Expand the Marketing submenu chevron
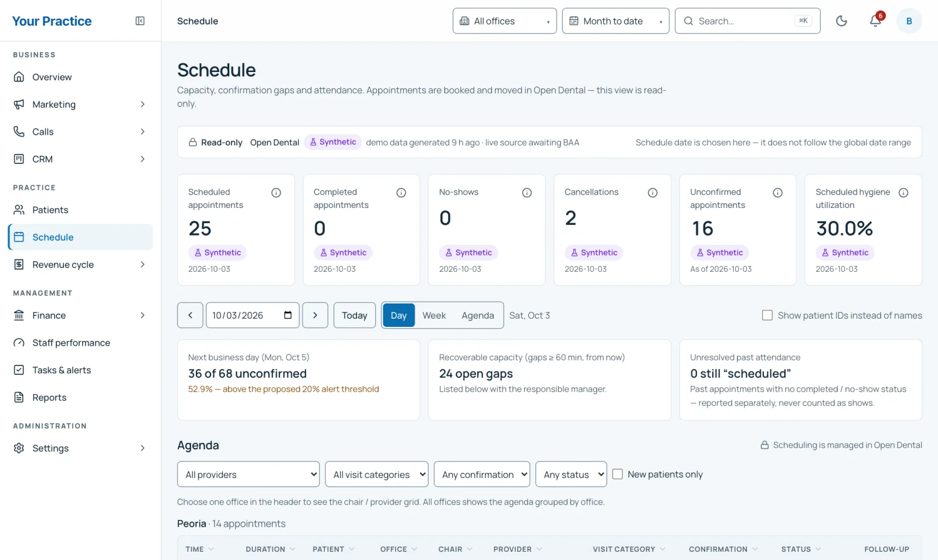The width and height of the screenshot is (938, 560). (142, 104)
